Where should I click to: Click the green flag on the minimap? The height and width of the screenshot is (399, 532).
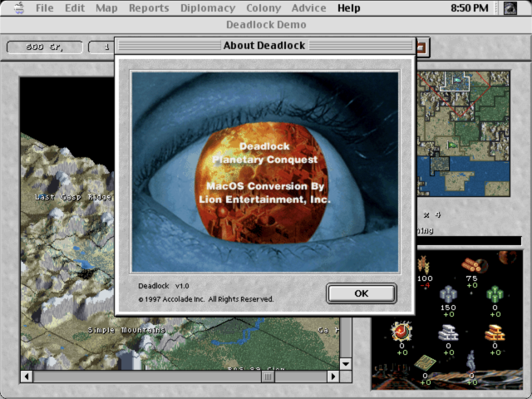coord(452,145)
